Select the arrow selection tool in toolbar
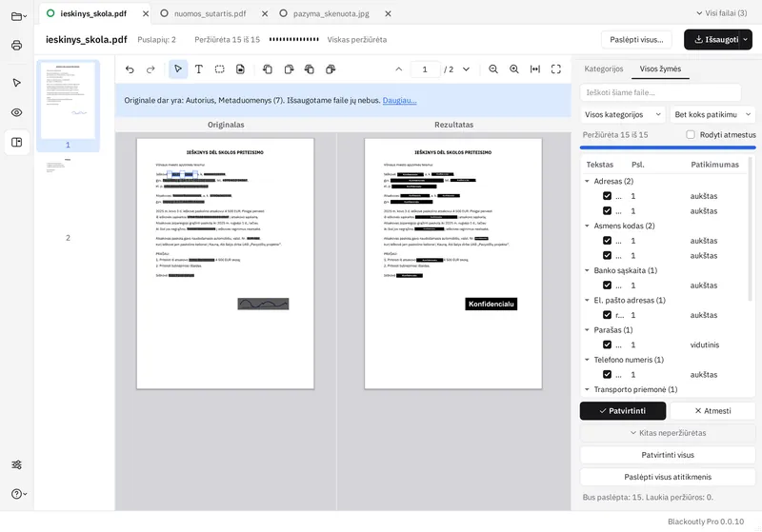Image resolution: width=762 pixels, height=532 pixels. pos(178,69)
